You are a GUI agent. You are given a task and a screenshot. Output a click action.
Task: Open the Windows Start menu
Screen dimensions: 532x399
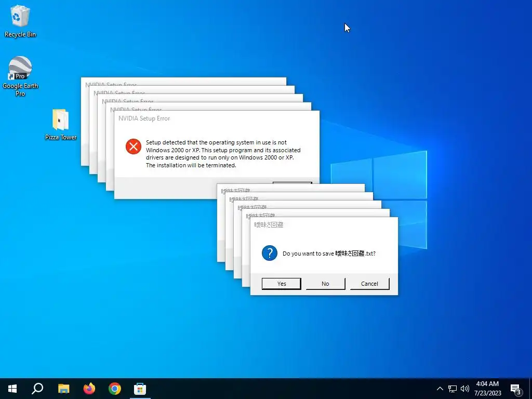[x=12, y=389]
